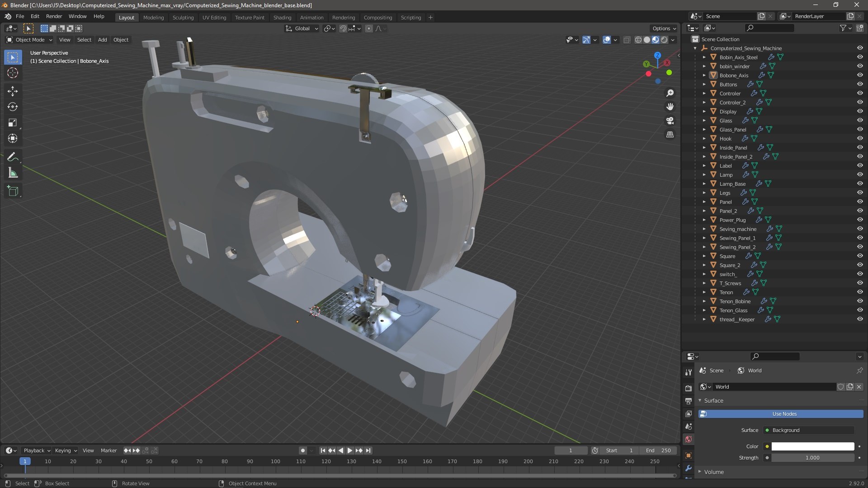This screenshot has height=488, width=868.
Task: Open the View Layer properties tab
Action: (689, 413)
